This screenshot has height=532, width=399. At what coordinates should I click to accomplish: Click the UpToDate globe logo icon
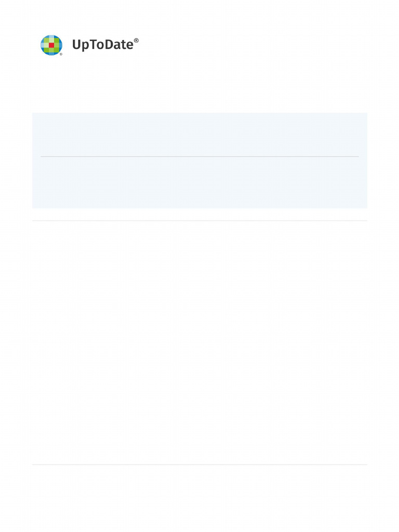click(x=51, y=45)
